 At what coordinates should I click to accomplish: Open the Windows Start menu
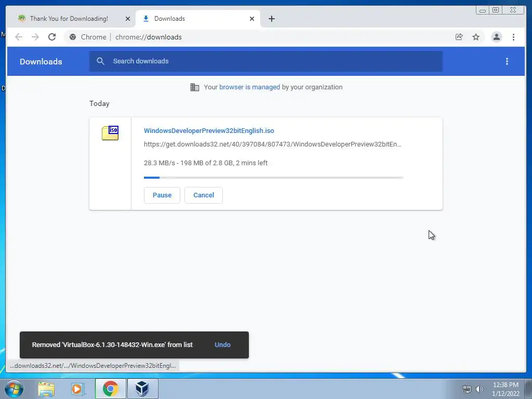tap(14, 389)
